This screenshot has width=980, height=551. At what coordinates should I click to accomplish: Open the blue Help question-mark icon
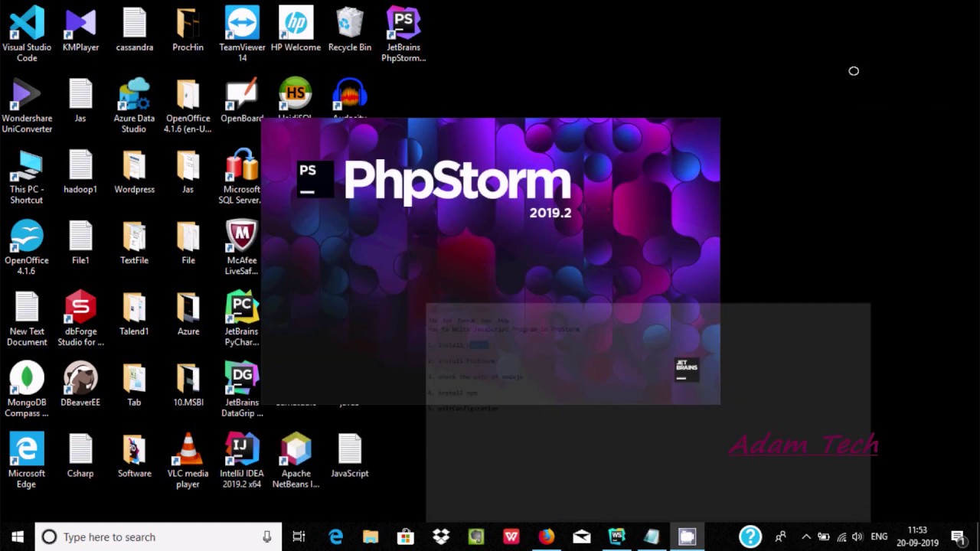(x=750, y=536)
